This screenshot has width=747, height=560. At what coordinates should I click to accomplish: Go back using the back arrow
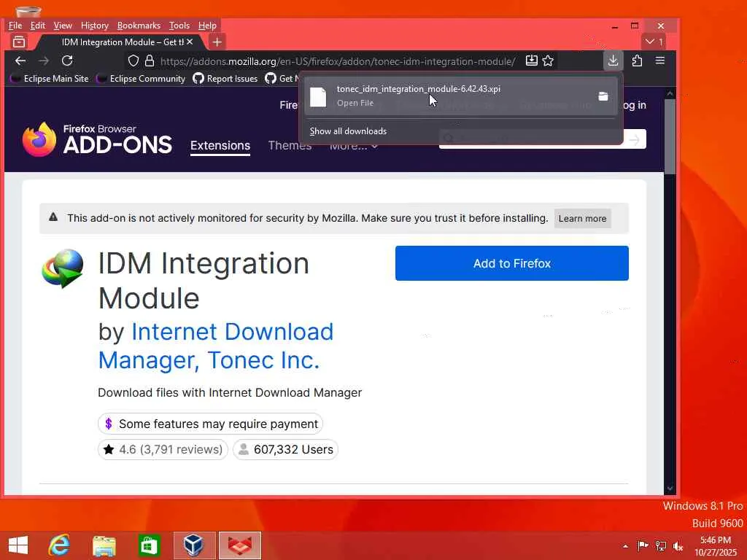pyautogui.click(x=20, y=61)
